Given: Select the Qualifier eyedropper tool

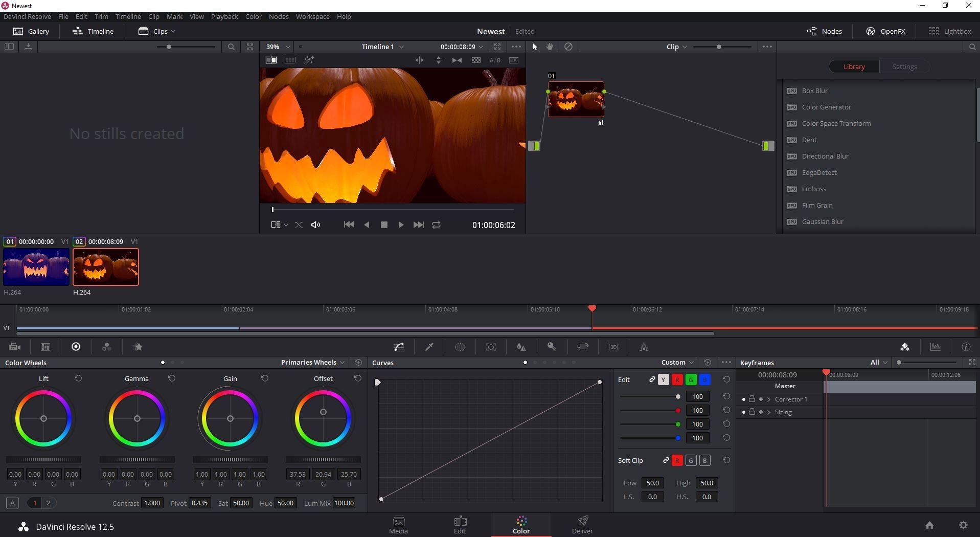Looking at the screenshot, I should 429,347.
